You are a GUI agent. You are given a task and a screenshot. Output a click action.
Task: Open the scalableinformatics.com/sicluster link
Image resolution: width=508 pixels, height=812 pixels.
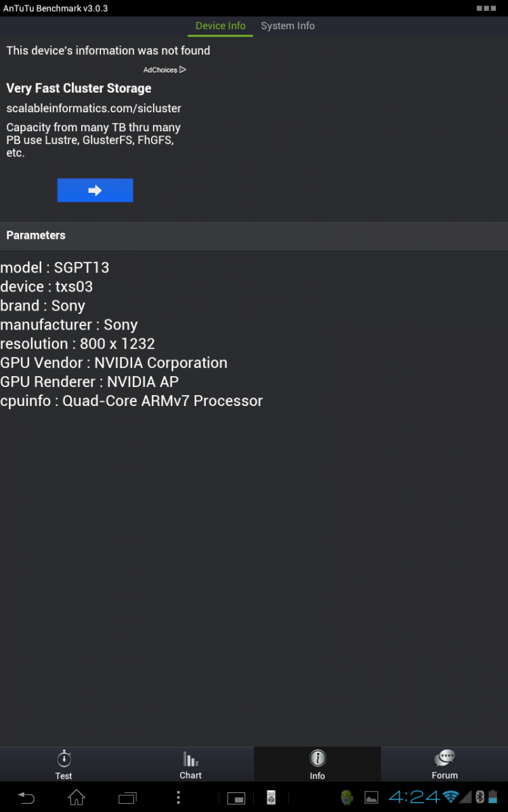tap(93, 108)
